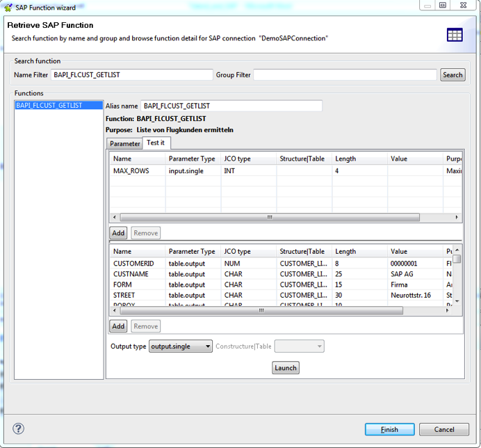Click Add under the input parameters table
The image size is (481, 448).
point(118,233)
